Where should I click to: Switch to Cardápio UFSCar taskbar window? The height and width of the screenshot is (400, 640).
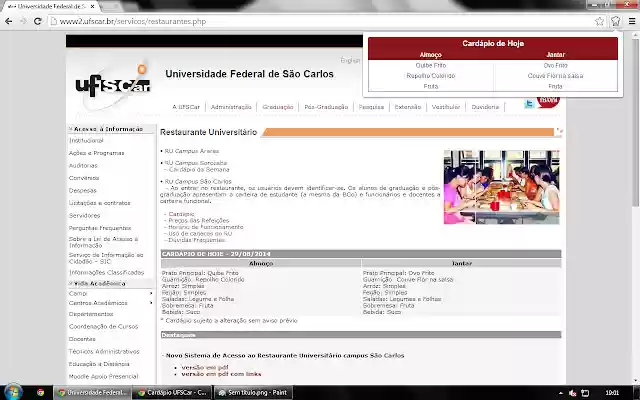click(173, 393)
